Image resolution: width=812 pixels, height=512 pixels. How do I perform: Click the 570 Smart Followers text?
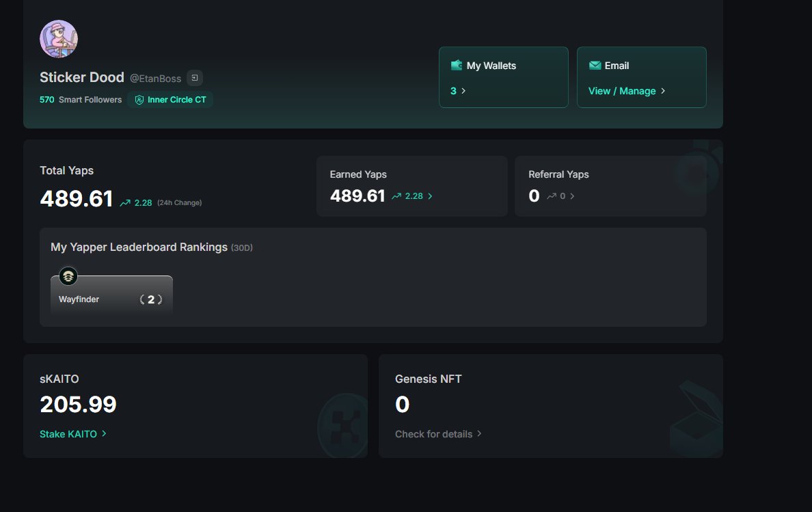pyautogui.click(x=81, y=99)
